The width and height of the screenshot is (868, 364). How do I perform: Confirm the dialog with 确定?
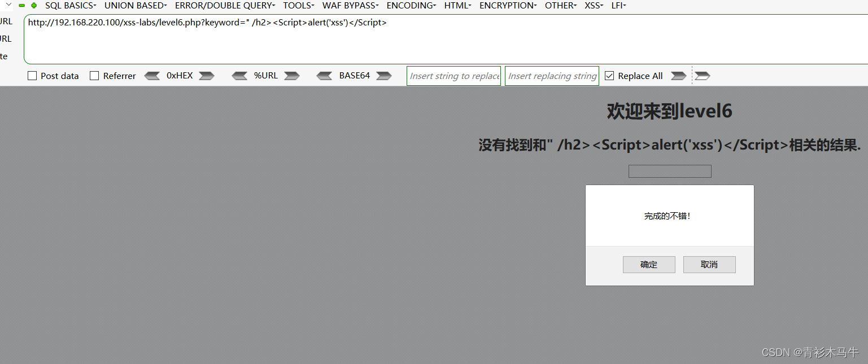click(x=649, y=265)
